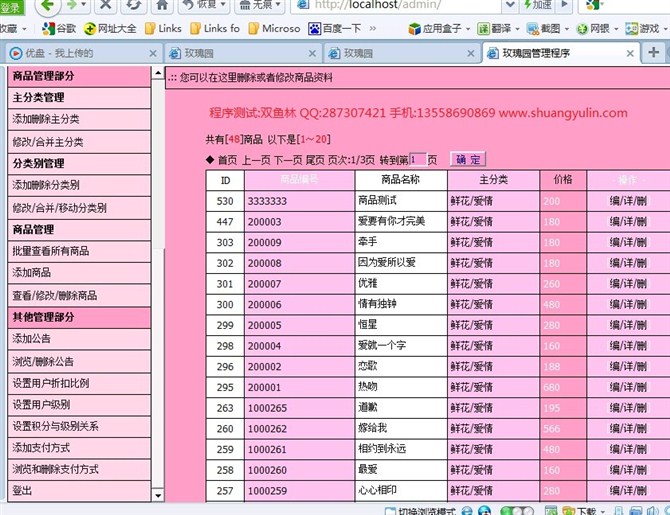Click the 网银 online banking tool
The width and height of the screenshot is (670, 515).
[593, 29]
